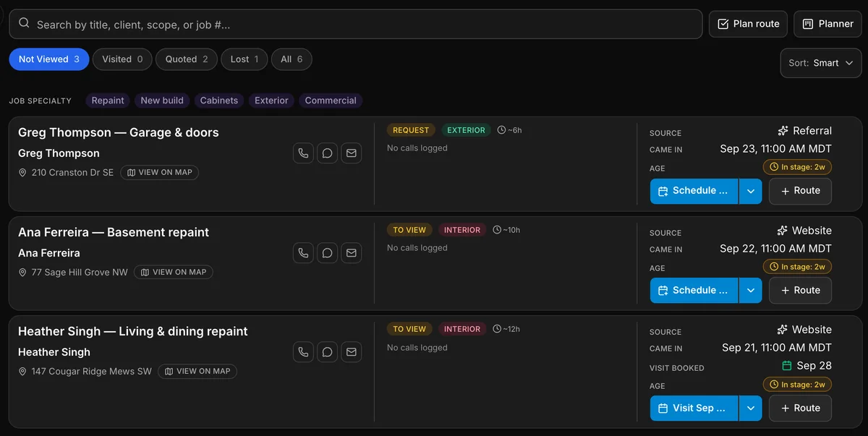Open Heather Singh — Living & dining repaint
The width and height of the screenshot is (868, 436).
[x=133, y=331]
